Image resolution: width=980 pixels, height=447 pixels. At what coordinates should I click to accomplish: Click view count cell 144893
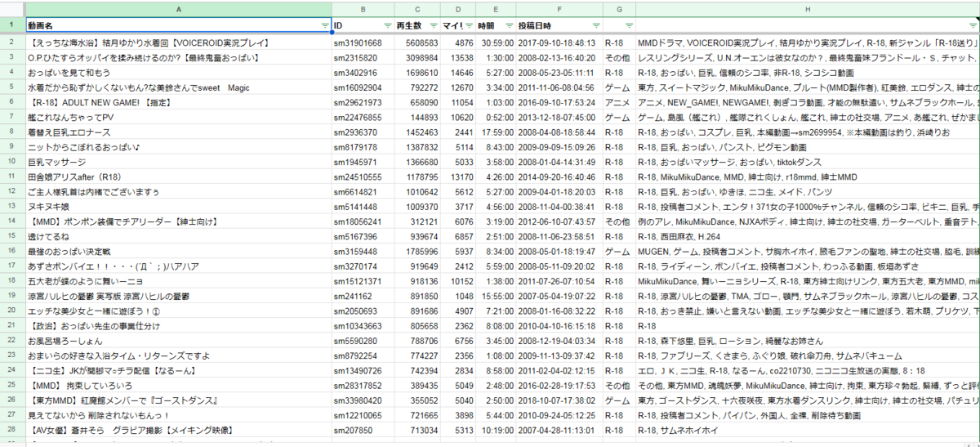418,117
